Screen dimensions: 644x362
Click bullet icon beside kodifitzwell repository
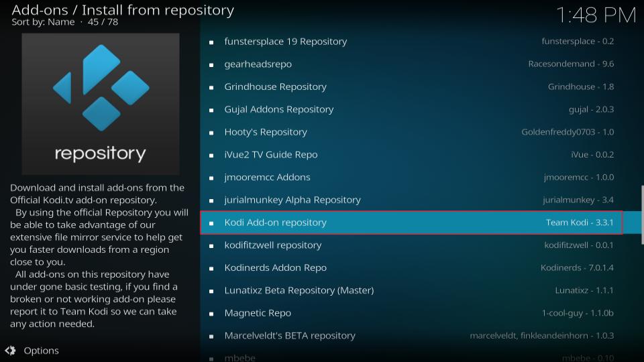pos(211,246)
